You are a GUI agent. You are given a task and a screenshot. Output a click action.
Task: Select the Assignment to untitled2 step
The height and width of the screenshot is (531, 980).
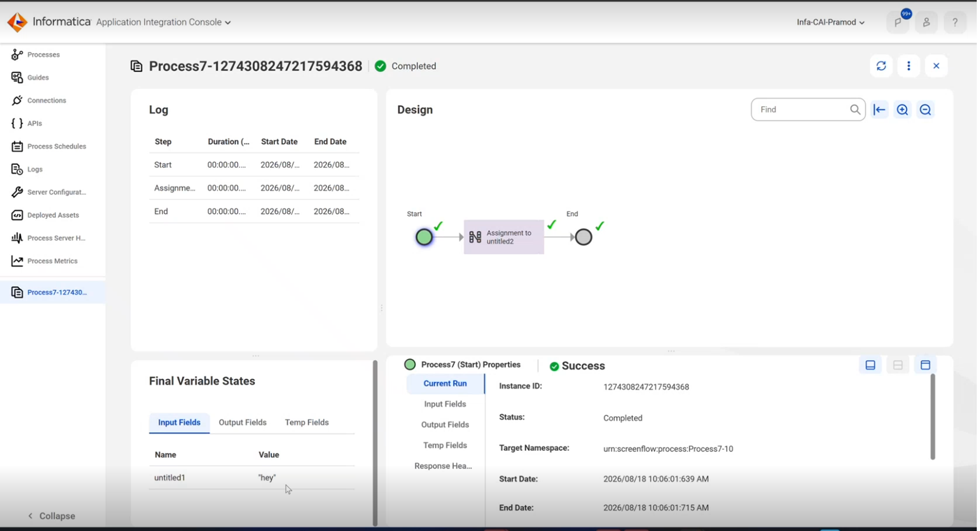click(x=504, y=237)
